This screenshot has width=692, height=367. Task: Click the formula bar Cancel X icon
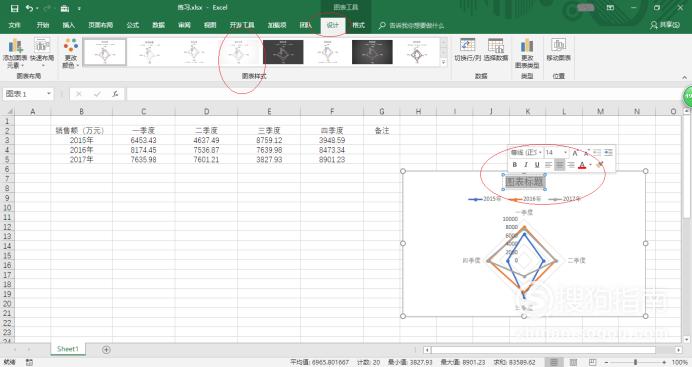79,94
